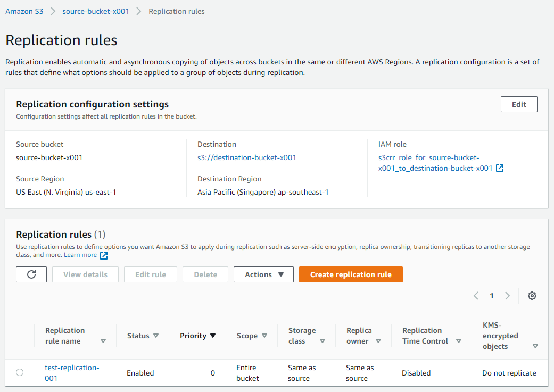Go to previous page with the left chevron
Screen dimensions: 554x392
tap(476, 296)
